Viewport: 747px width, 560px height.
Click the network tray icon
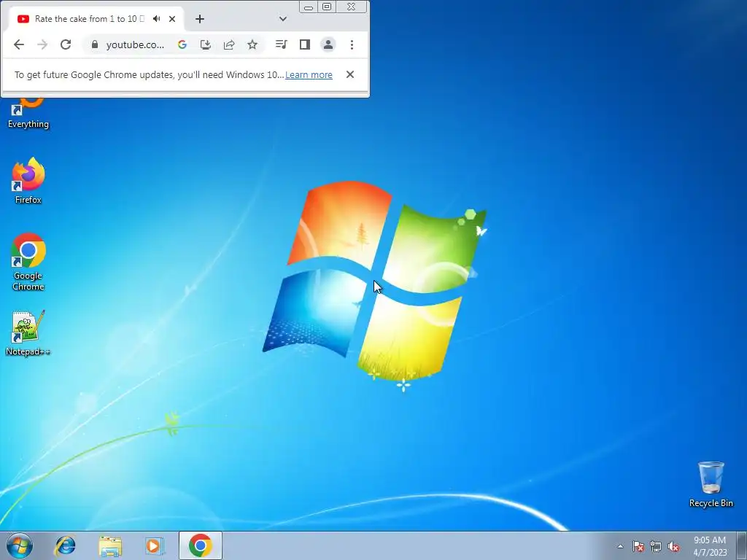pyautogui.click(x=656, y=546)
